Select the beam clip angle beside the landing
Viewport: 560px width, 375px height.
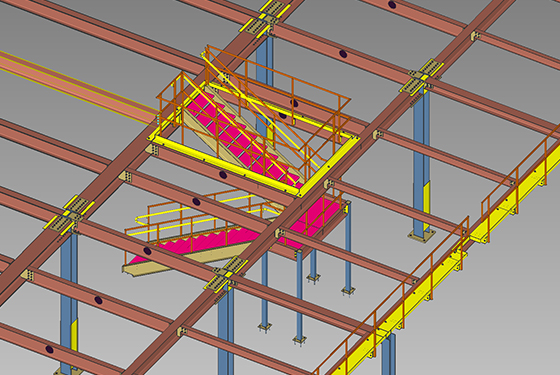point(280,234)
